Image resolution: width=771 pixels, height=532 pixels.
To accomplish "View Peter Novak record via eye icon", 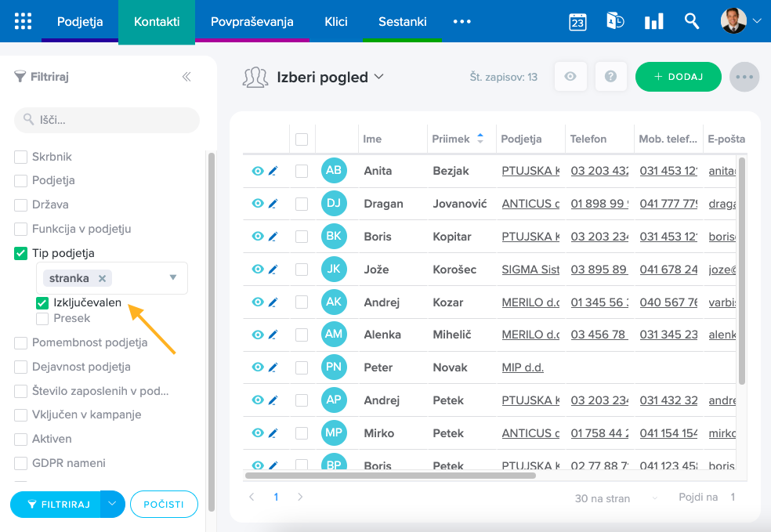I will click(258, 367).
